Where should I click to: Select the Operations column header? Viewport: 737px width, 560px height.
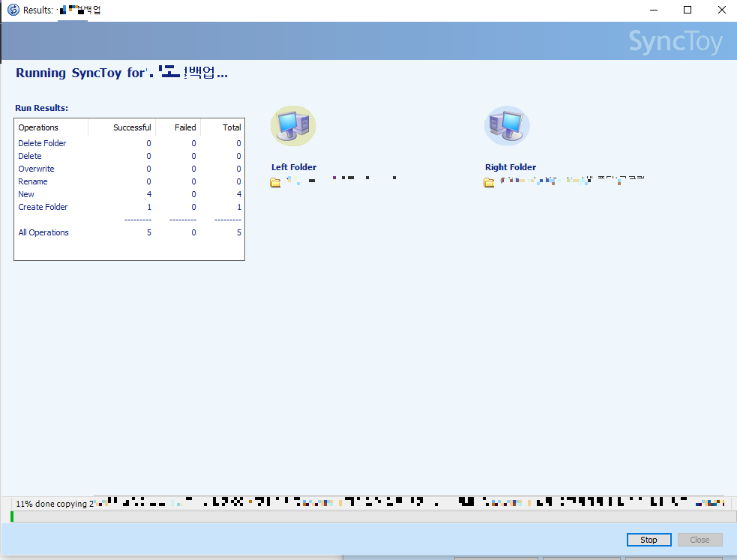click(38, 127)
